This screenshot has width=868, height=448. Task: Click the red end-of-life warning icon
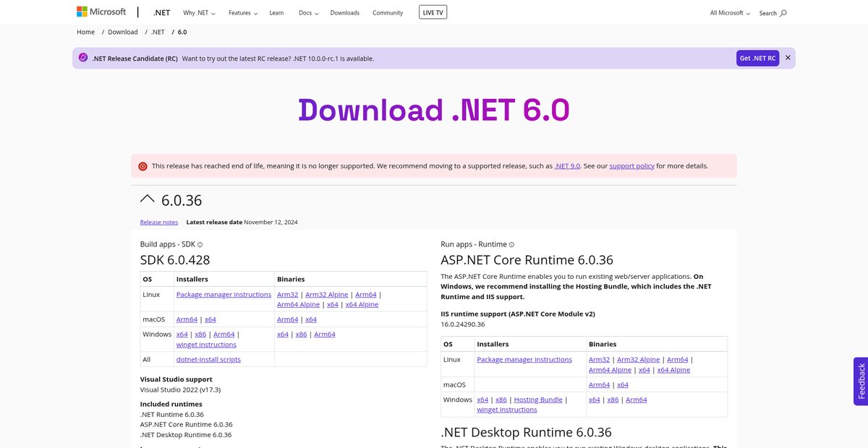142,166
